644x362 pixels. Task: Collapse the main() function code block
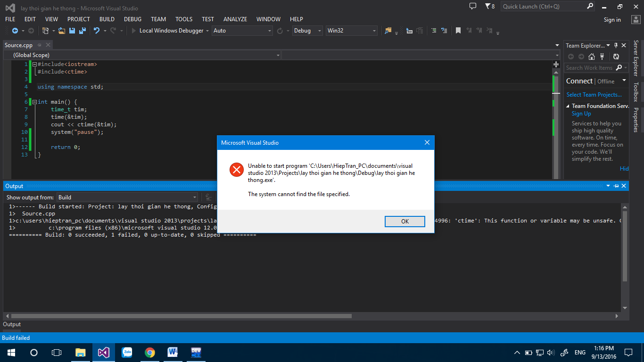(x=34, y=102)
